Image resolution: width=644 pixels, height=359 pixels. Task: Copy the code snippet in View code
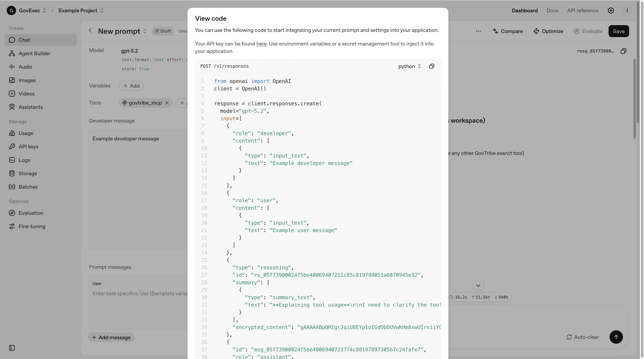[432, 66]
